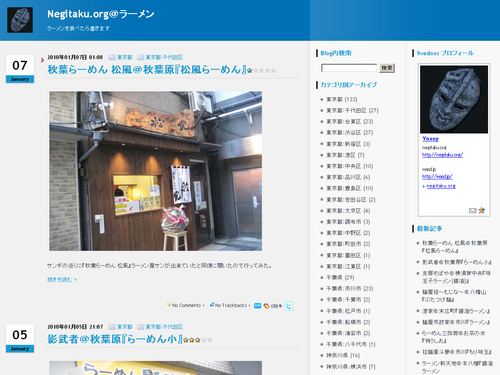Viewport: 500px width, 375px height.
Task: Open the Negitaku.org@ラーメン blog title
Action: click(x=101, y=14)
